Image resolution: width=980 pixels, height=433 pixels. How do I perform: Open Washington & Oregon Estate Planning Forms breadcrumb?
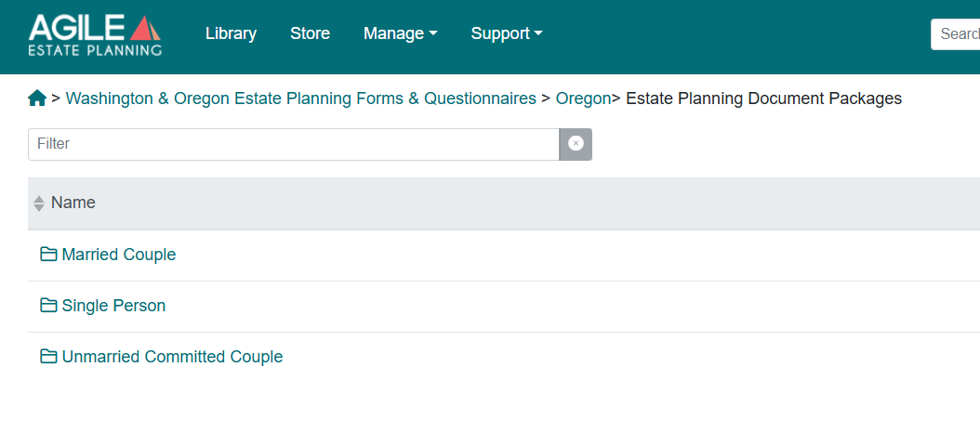pos(300,98)
